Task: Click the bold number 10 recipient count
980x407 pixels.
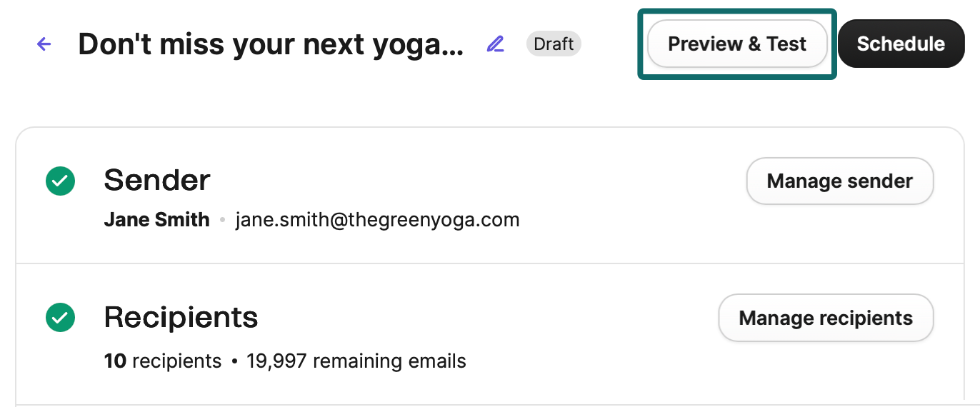Action: point(115,361)
